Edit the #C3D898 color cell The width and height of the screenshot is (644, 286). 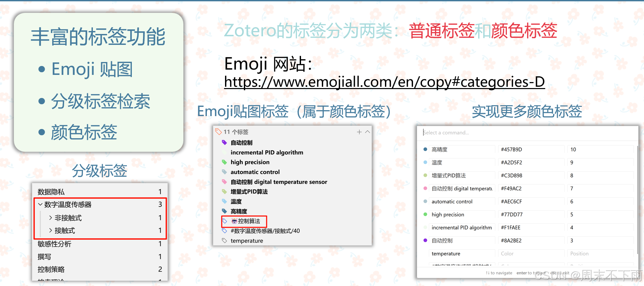531,175
